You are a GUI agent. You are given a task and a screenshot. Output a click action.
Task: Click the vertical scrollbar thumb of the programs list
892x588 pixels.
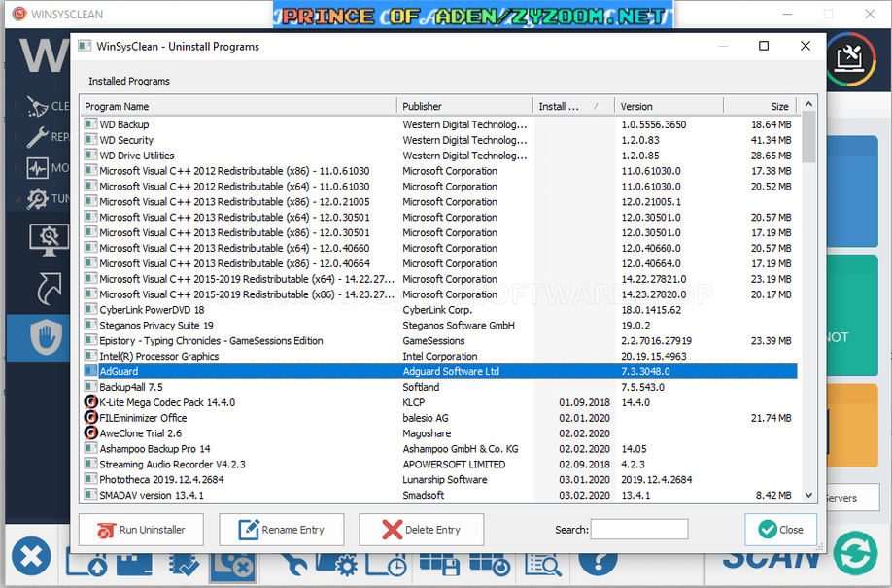[808, 137]
